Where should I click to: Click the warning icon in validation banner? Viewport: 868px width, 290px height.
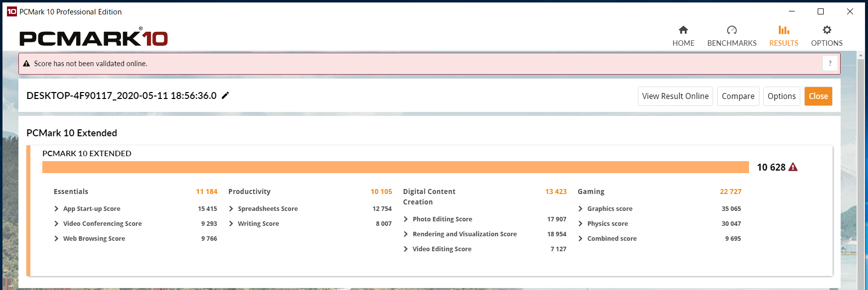click(26, 64)
